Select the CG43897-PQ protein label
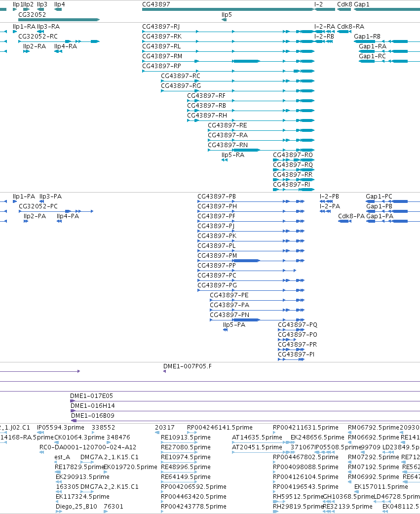This screenshot has width=420, height=514. click(x=298, y=324)
